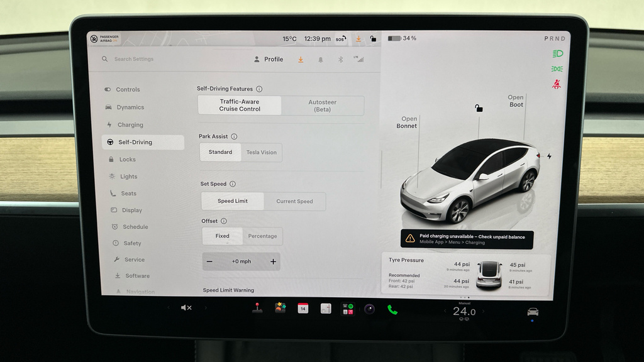Viewport: 644px width, 362px height.
Task: Select Fixed offset mode
Action: (222, 236)
